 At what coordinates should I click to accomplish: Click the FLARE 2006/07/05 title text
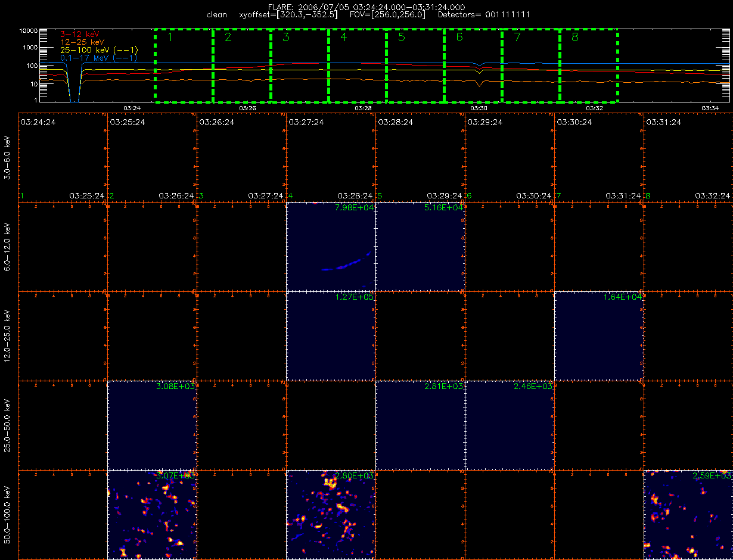pos(366,7)
